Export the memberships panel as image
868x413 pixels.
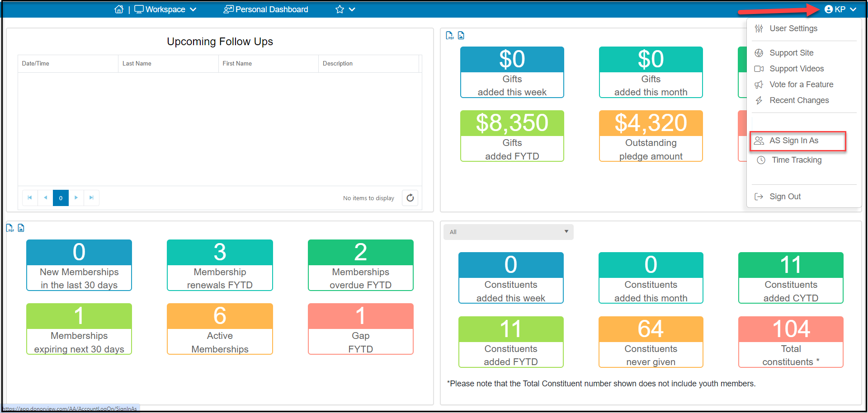click(x=21, y=228)
